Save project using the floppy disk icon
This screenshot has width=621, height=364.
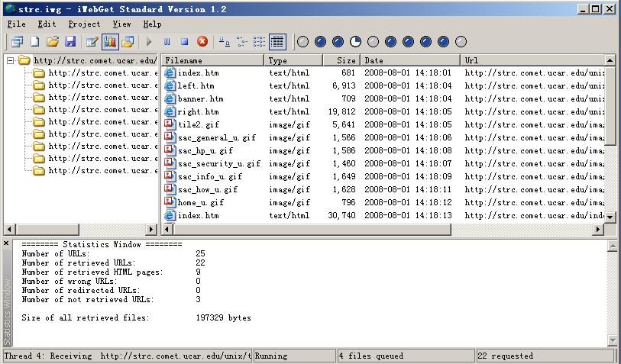point(70,41)
